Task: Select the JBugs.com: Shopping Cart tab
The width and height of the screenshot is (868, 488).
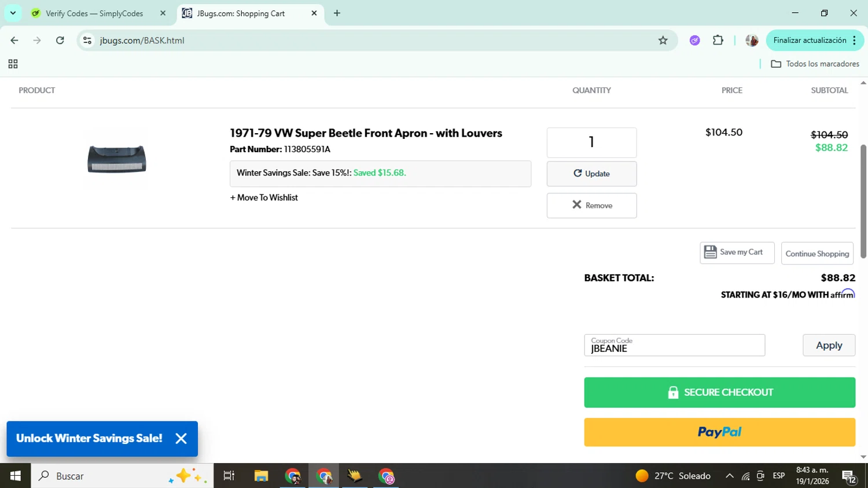Action: point(241,13)
